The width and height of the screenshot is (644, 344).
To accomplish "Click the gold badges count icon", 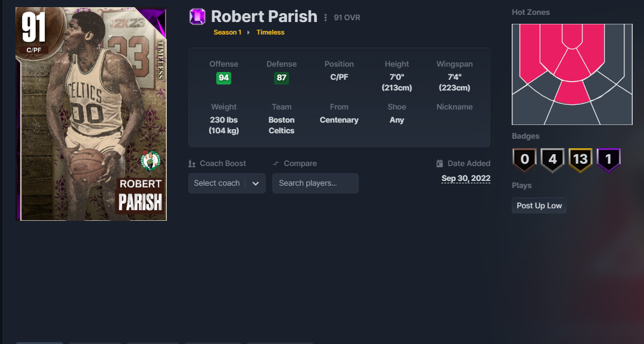I will pyautogui.click(x=580, y=160).
